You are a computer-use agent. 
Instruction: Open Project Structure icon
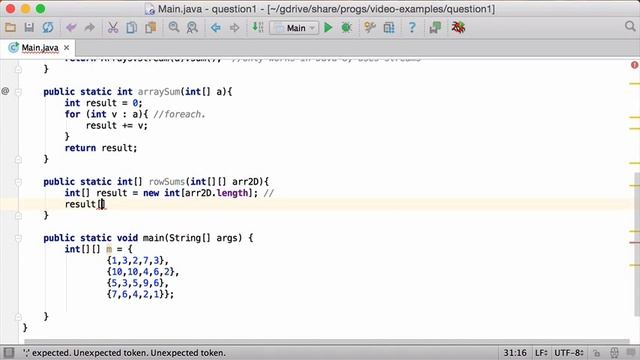(x=389, y=28)
